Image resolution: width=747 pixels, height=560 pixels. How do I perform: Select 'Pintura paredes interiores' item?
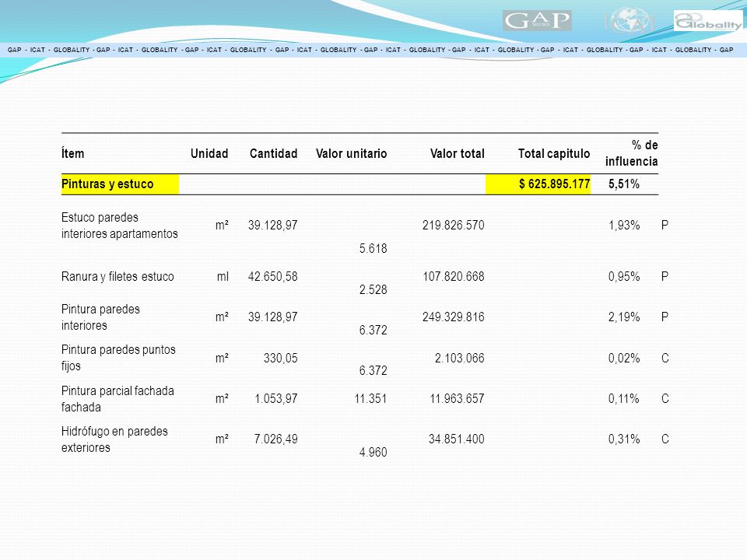[100, 317]
